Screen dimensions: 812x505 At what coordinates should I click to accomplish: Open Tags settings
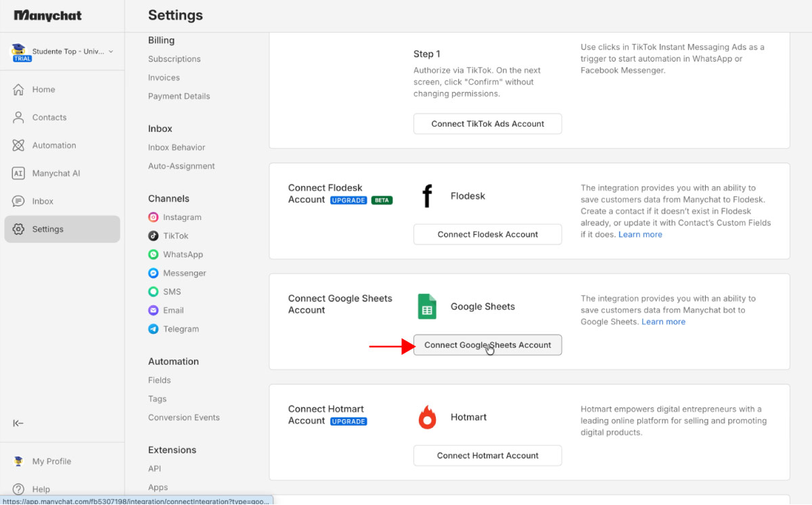point(157,399)
